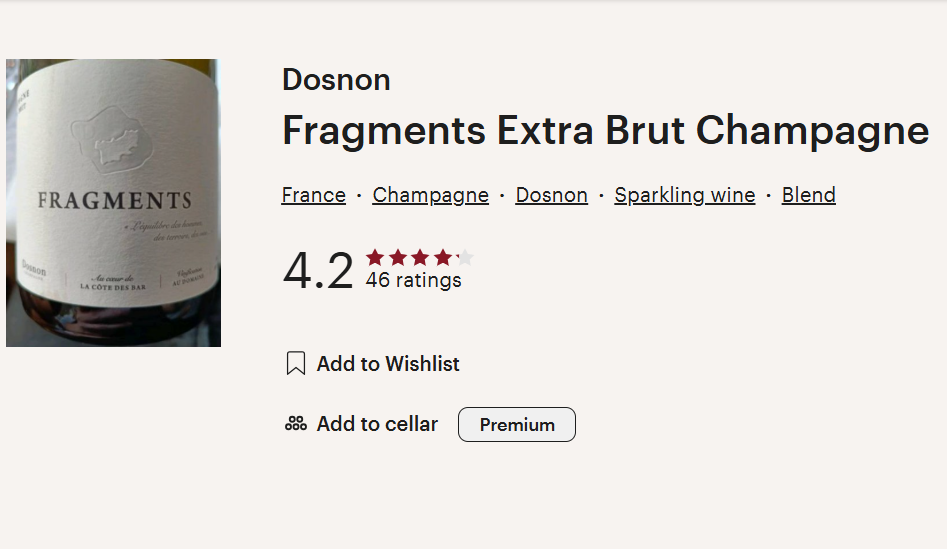The width and height of the screenshot is (947, 550).
Task: Click the fourth red rating star
Action: coord(442,258)
